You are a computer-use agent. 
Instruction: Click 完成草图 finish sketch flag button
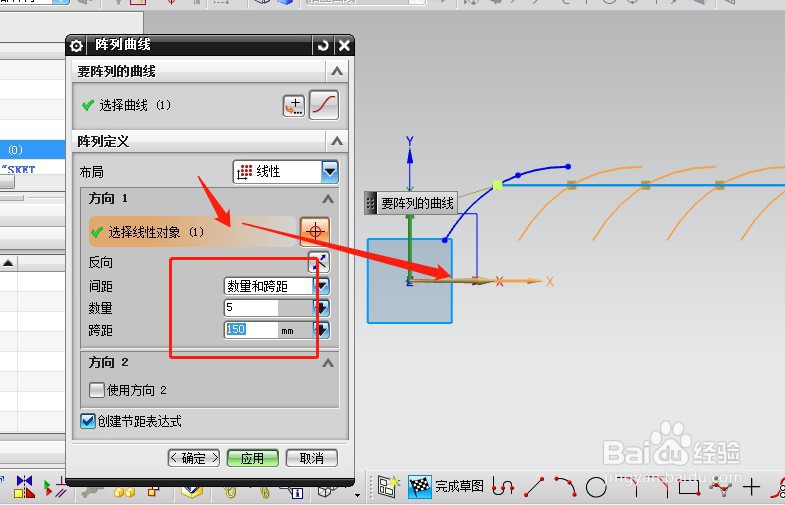click(446, 486)
